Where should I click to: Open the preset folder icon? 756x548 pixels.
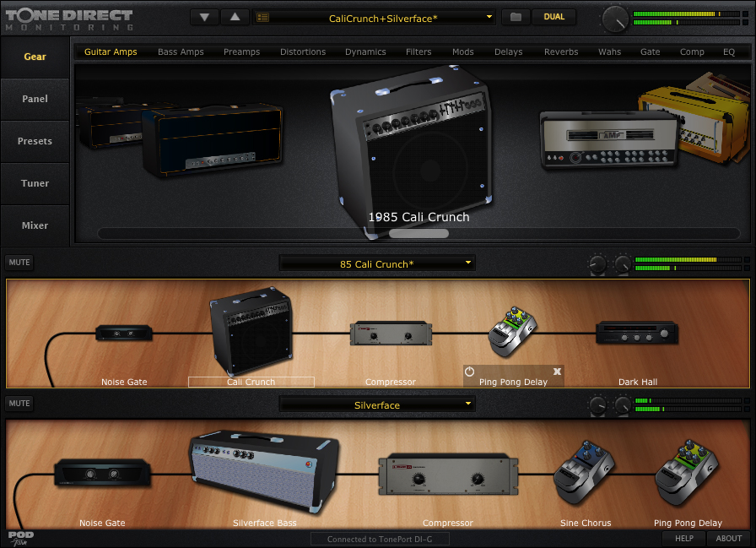pos(516,17)
